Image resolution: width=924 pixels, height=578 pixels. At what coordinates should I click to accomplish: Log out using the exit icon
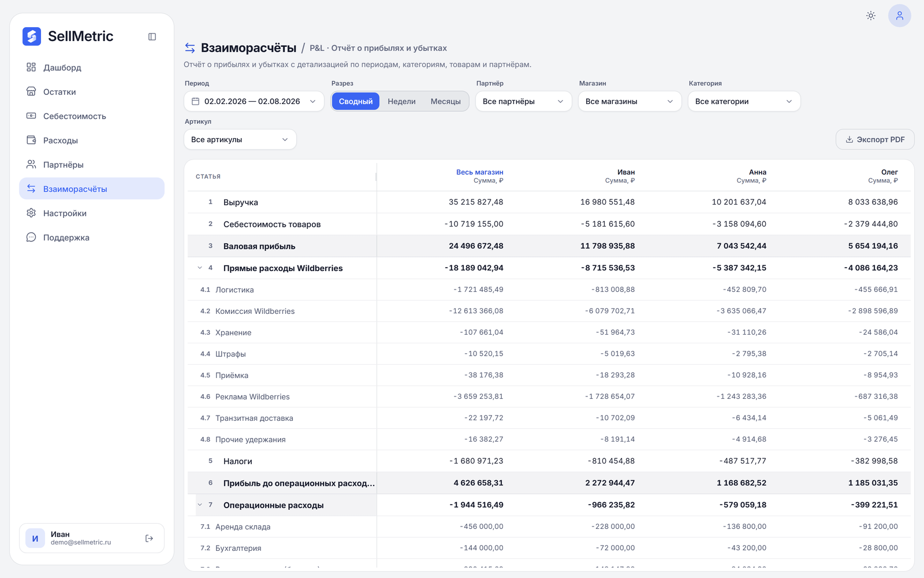(x=149, y=538)
